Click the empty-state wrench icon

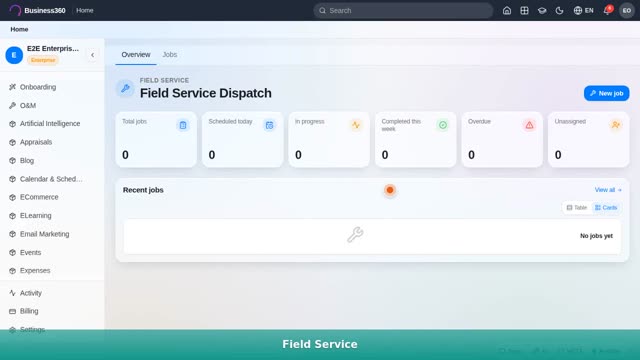pyautogui.click(x=355, y=235)
